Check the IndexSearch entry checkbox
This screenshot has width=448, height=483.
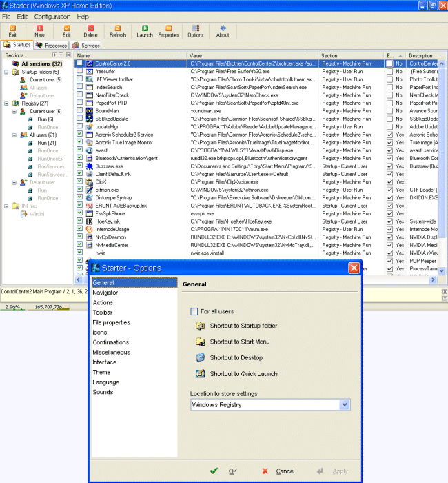pyautogui.click(x=80, y=87)
